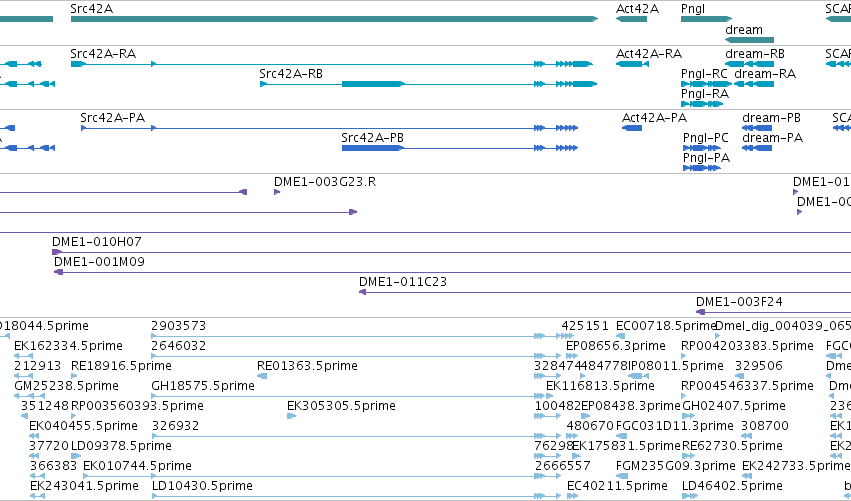Select the EP08656.3prime label
851x501 pixels.
pos(615,346)
